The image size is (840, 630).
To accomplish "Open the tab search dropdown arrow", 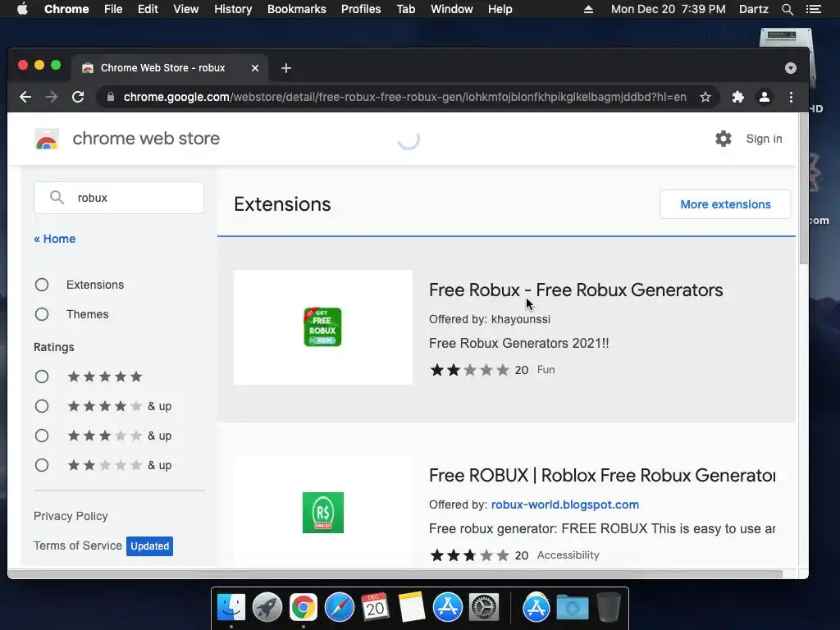I will [790, 68].
